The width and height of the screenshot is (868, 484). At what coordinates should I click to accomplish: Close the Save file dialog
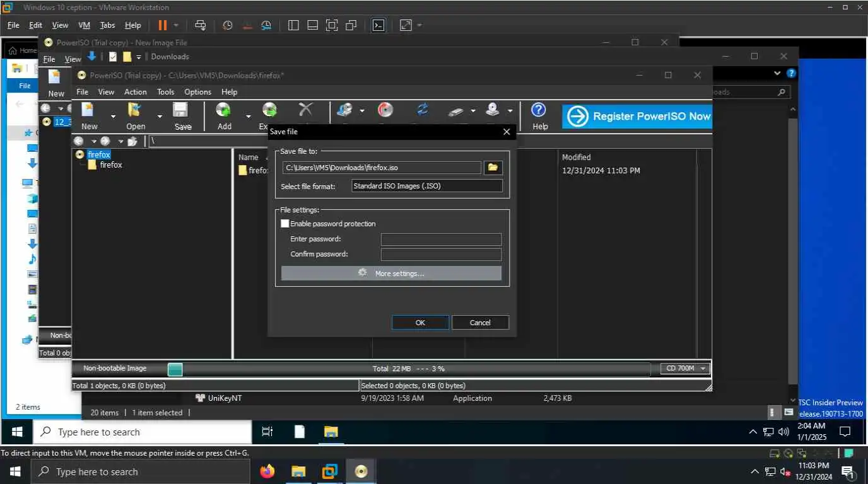point(507,132)
